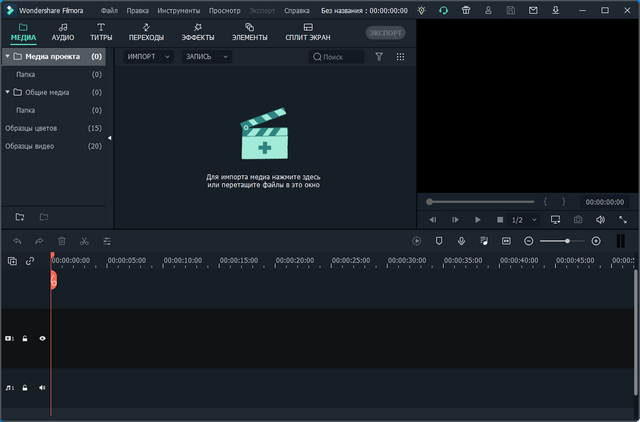Viewport: 640px width, 422px height.
Task: Switch to the ПЕРЕХОДЫ tab
Action: click(146, 32)
